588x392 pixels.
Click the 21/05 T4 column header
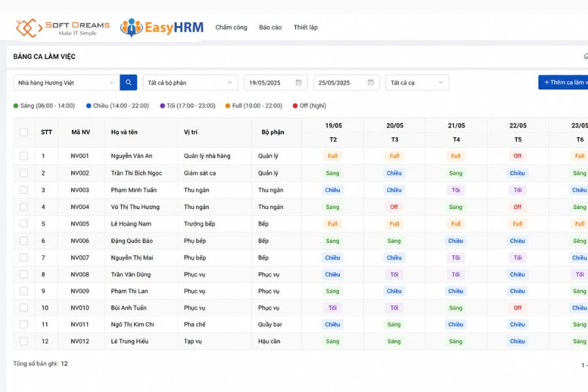coord(457,133)
